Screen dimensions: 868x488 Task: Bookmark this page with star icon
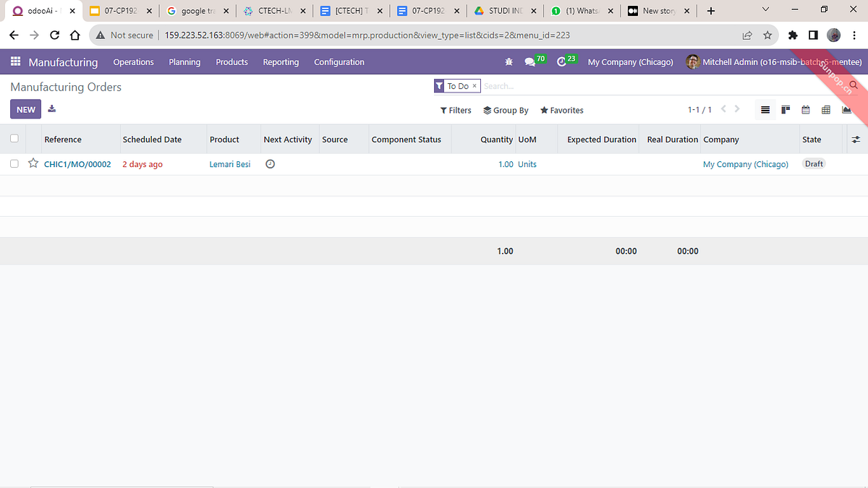(x=767, y=35)
